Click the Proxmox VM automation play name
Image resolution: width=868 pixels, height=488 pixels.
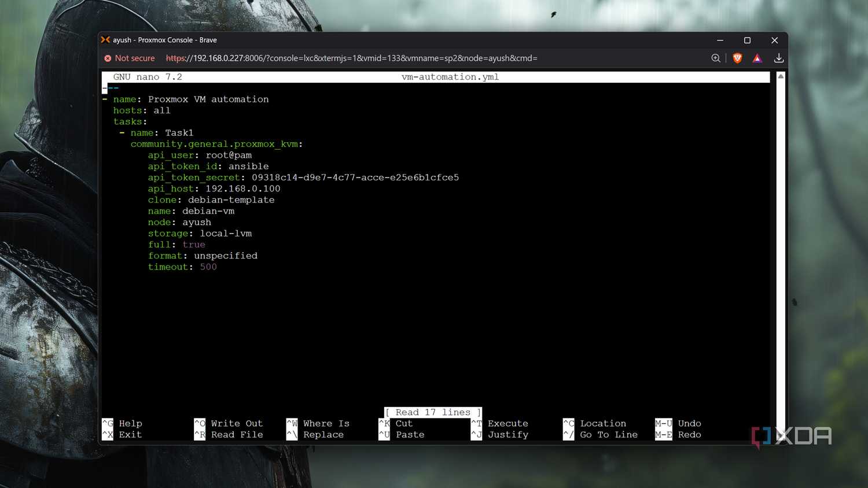coord(208,99)
